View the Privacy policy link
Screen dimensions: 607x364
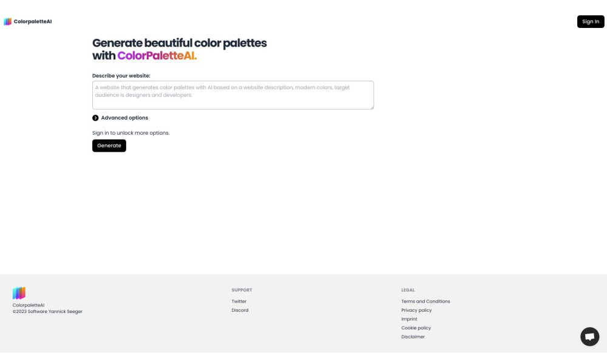416,310
